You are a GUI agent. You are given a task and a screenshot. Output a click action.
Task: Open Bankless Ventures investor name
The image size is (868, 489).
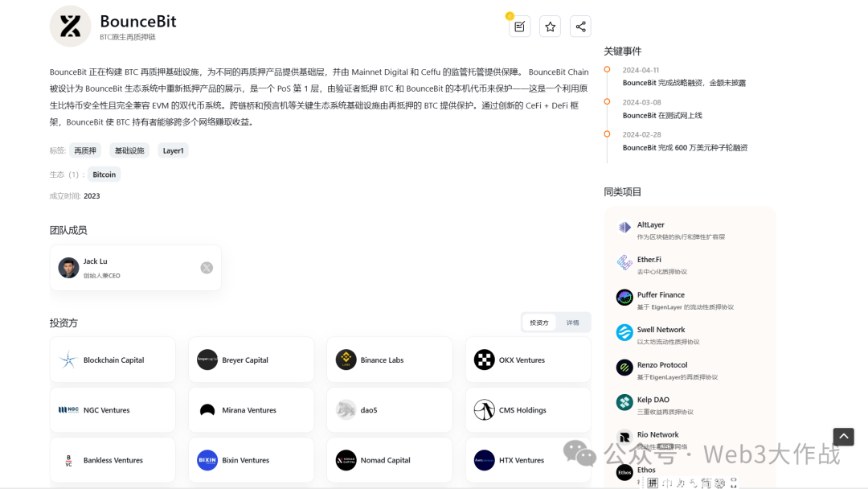click(113, 460)
